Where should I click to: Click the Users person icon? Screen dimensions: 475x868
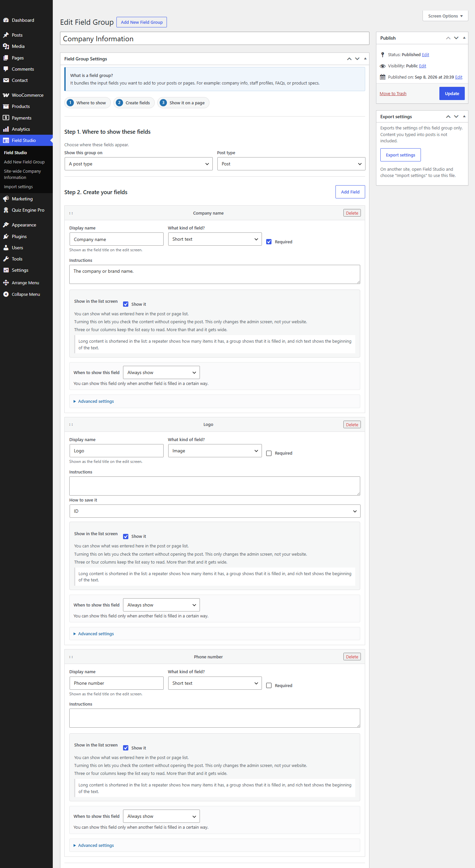click(x=6, y=248)
